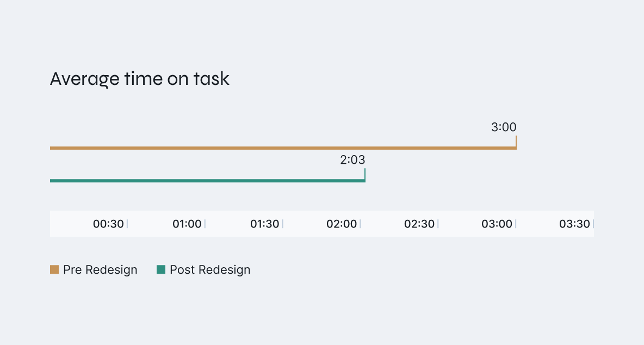Select the teal Post Redesign bar

(x=207, y=181)
